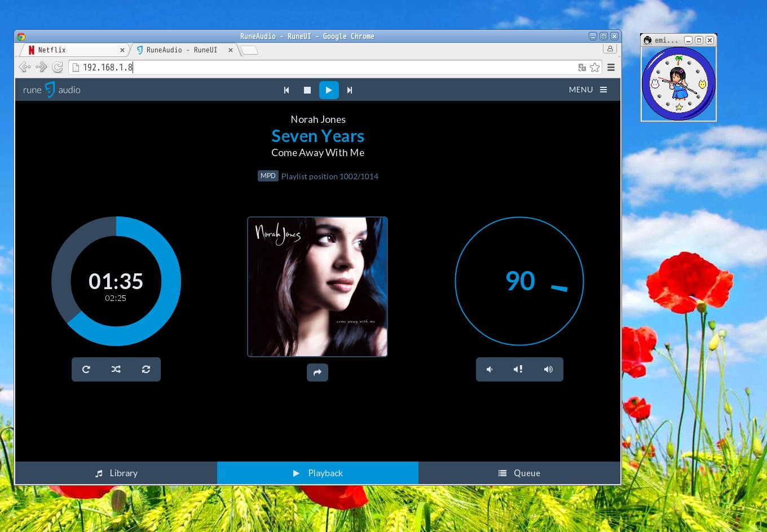Click the share button below album art
The image size is (767, 532).
click(x=318, y=373)
